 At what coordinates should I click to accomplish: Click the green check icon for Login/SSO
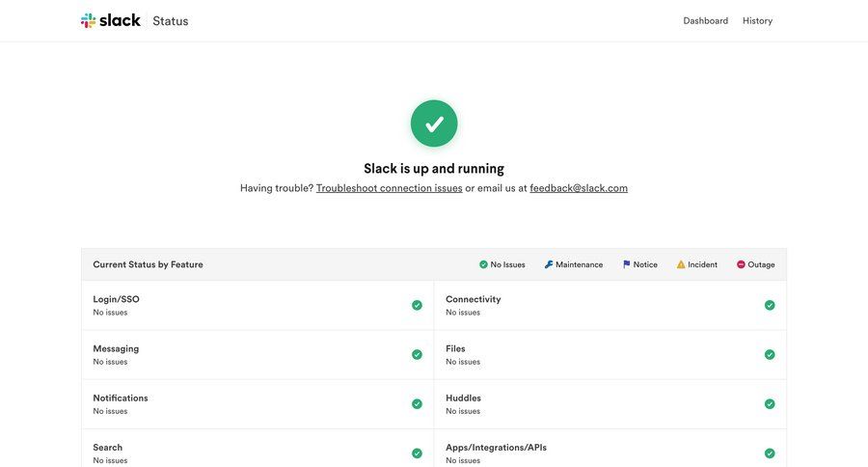click(417, 305)
